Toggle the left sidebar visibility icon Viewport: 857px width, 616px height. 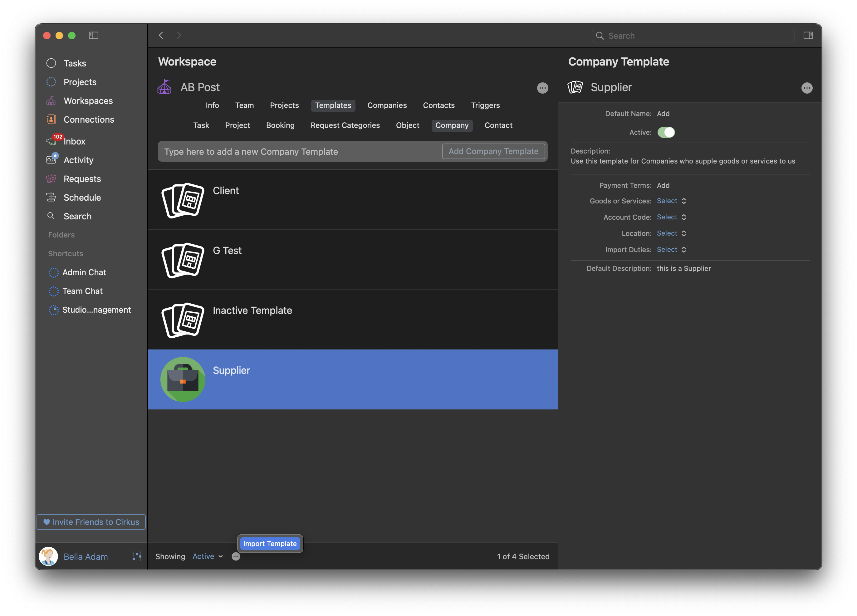click(93, 35)
